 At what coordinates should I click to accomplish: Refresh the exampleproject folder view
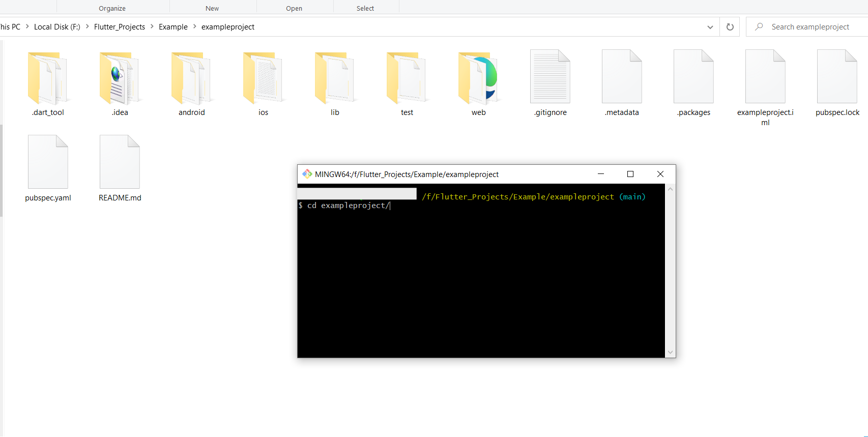(730, 27)
